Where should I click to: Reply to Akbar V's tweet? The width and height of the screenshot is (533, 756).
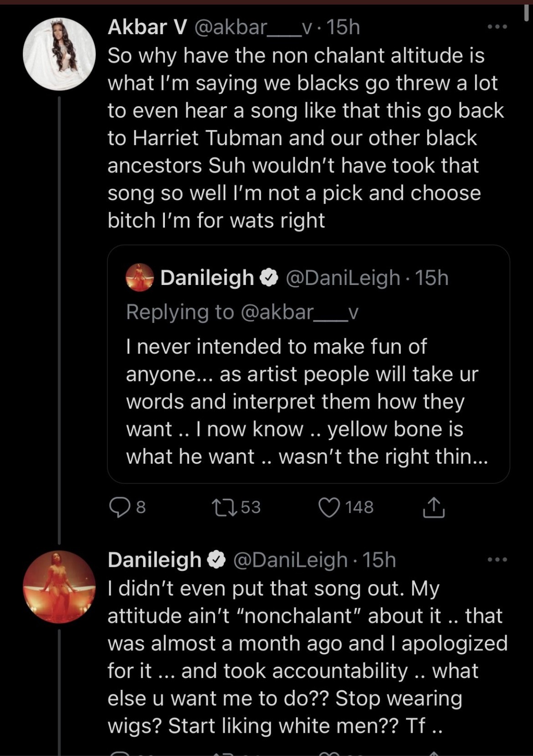[x=119, y=507]
